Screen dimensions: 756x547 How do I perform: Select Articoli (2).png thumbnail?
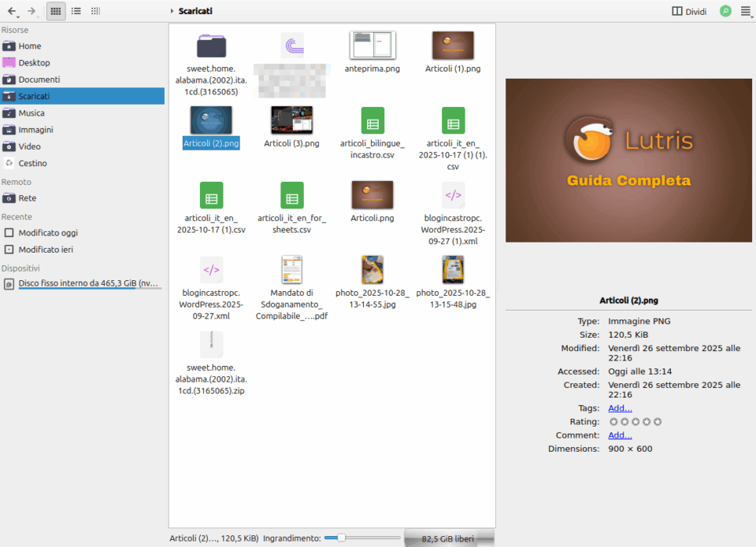[x=211, y=120]
